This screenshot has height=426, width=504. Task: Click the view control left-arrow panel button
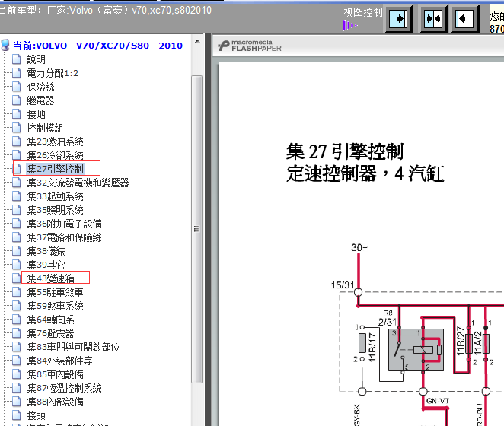pyautogui.click(x=465, y=19)
